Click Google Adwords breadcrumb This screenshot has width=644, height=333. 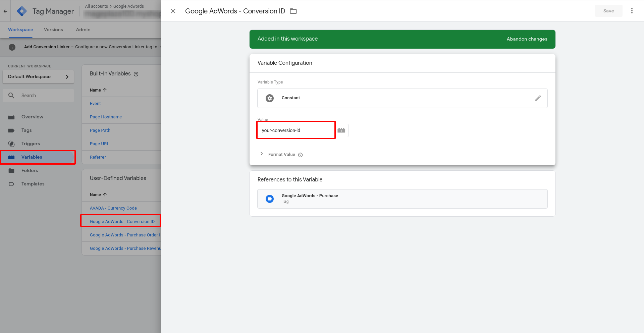pyautogui.click(x=128, y=6)
